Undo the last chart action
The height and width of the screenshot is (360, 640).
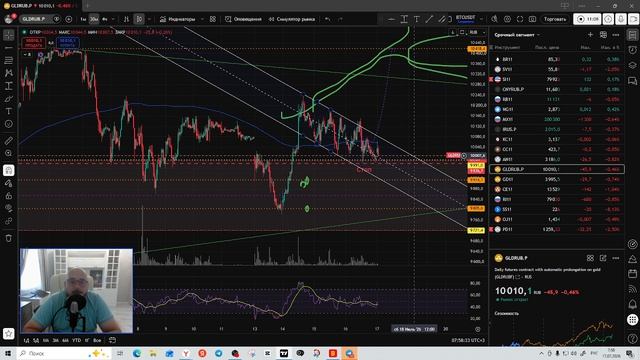click(328, 19)
